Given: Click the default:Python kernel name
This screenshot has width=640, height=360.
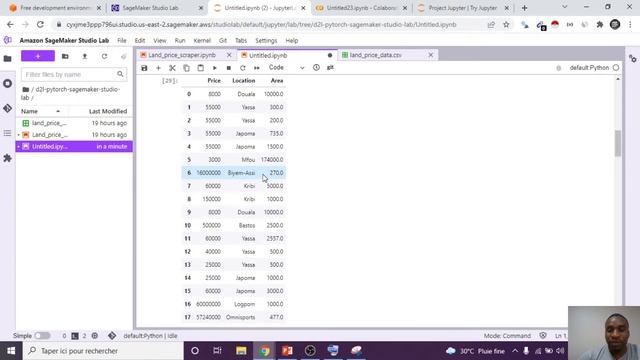Looking at the screenshot, I should pyautogui.click(x=589, y=68).
